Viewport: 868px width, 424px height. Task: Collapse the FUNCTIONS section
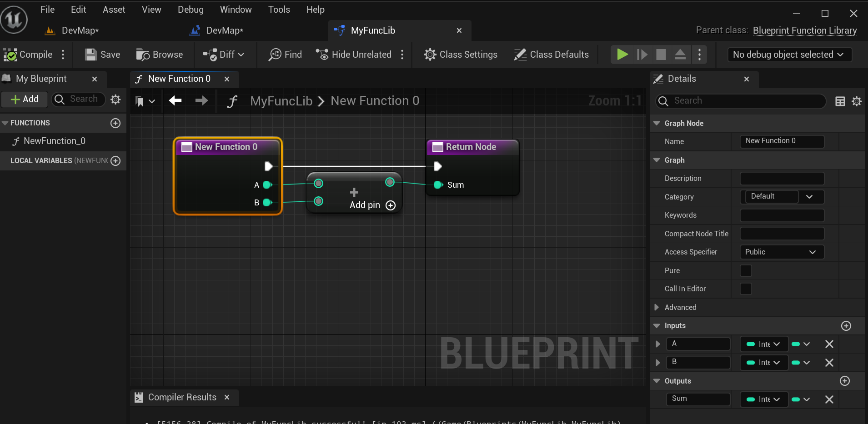(5, 123)
